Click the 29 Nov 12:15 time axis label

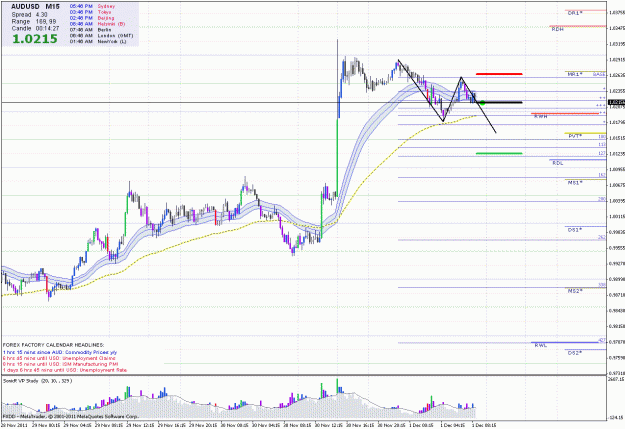pos(142,425)
